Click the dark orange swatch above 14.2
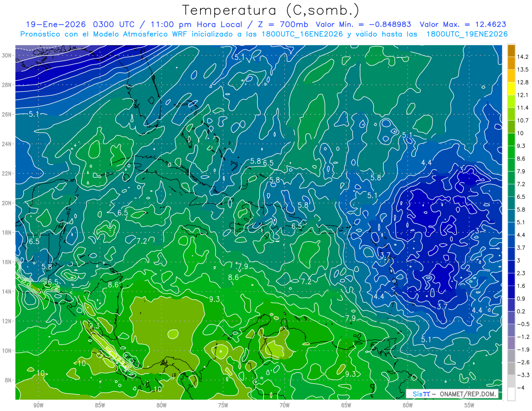Image resolution: width=532 pixels, height=411 pixels. (x=511, y=51)
